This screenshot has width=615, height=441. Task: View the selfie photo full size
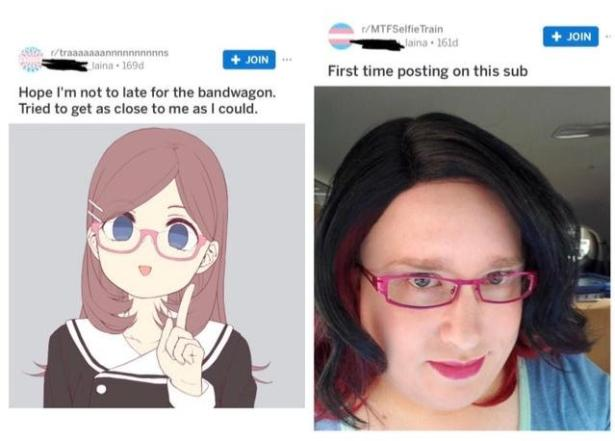[x=462, y=259]
